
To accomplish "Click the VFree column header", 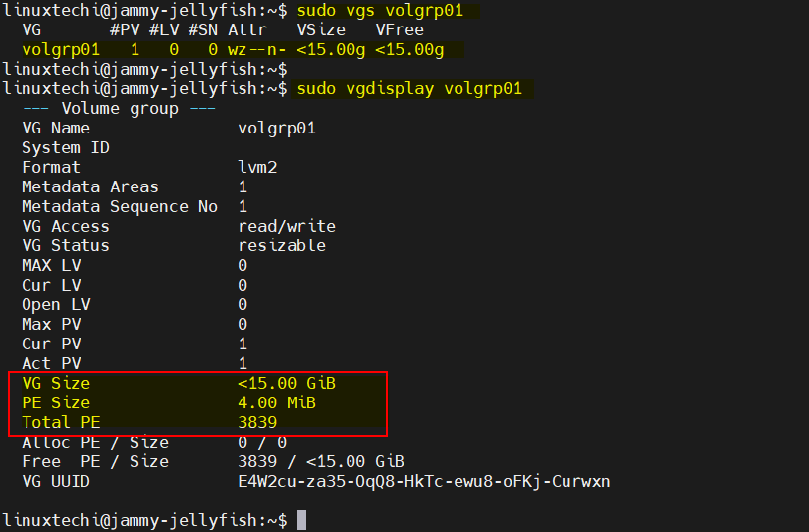I will coord(400,29).
